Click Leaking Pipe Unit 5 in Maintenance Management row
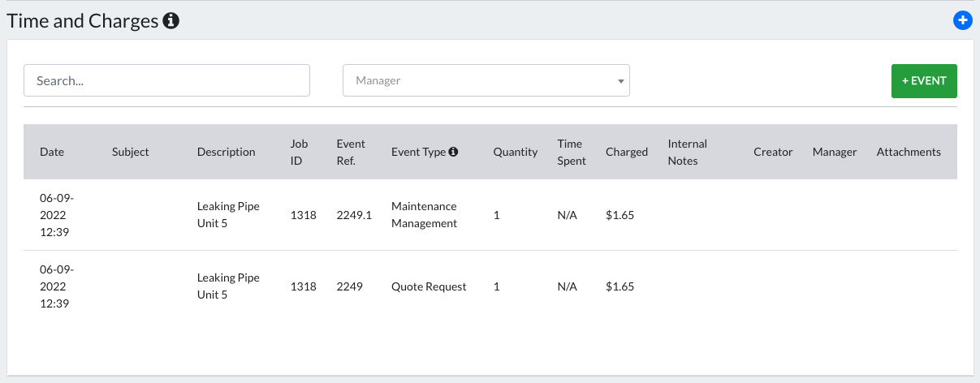This screenshot has width=980, height=383. coord(228,215)
